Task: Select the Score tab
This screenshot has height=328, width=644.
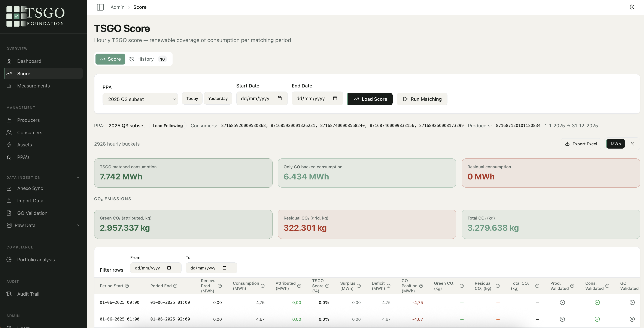Action: tap(110, 59)
